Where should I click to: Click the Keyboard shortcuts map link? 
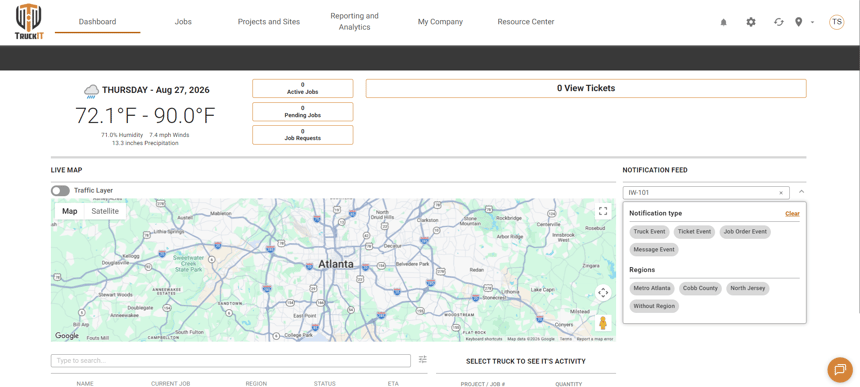(x=484, y=339)
